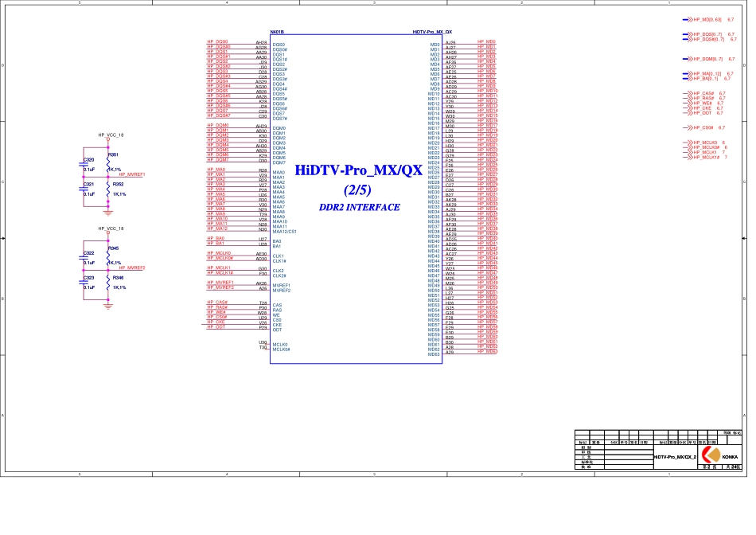Click the 'HiDTV-Pro_MX/QX' large blue title
The width and height of the screenshot is (756, 535).
pyautogui.click(x=358, y=171)
